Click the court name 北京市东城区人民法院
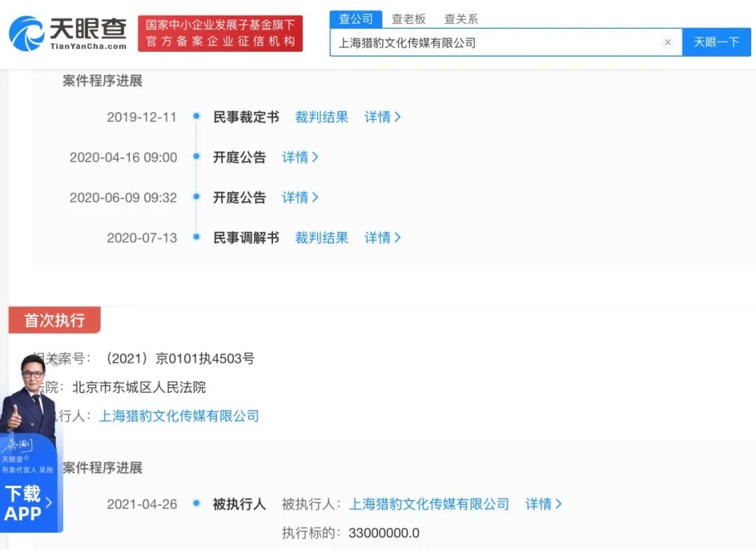The height and width of the screenshot is (549, 756). [x=139, y=387]
